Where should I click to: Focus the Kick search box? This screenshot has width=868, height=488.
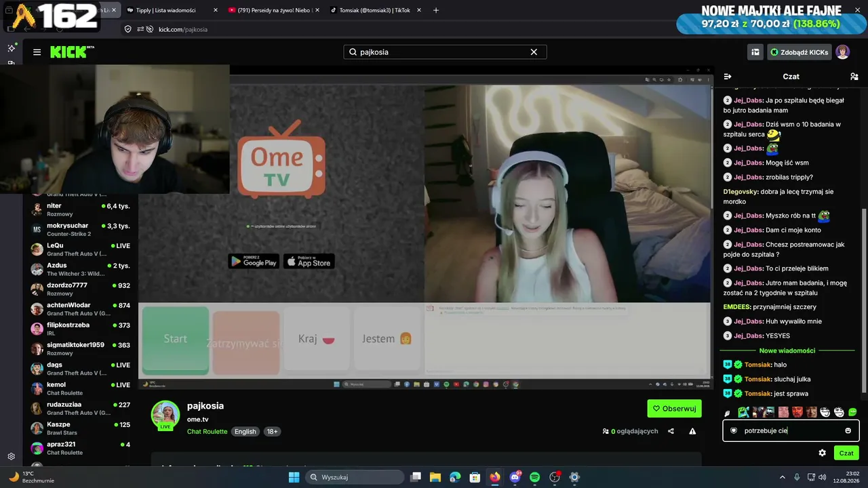pyautogui.click(x=445, y=52)
